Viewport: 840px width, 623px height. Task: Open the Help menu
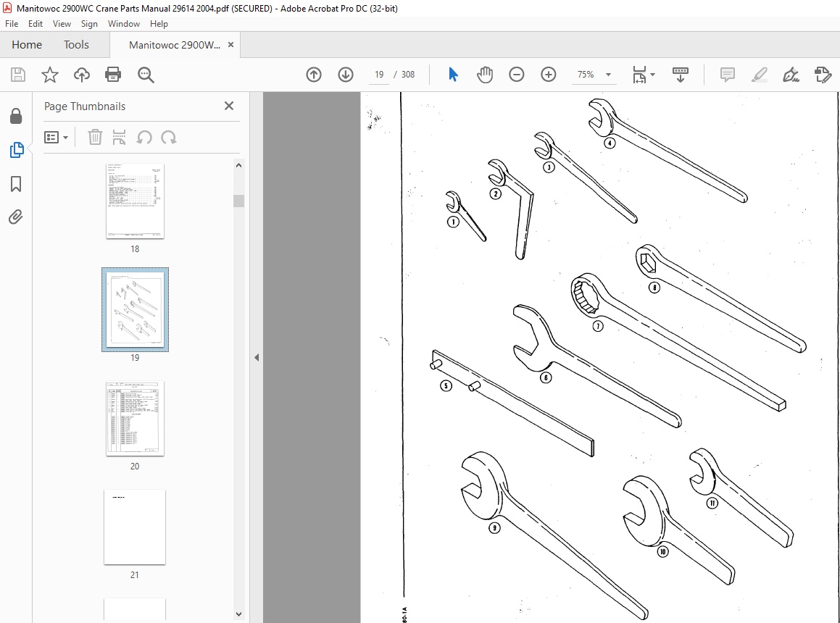pyautogui.click(x=159, y=24)
